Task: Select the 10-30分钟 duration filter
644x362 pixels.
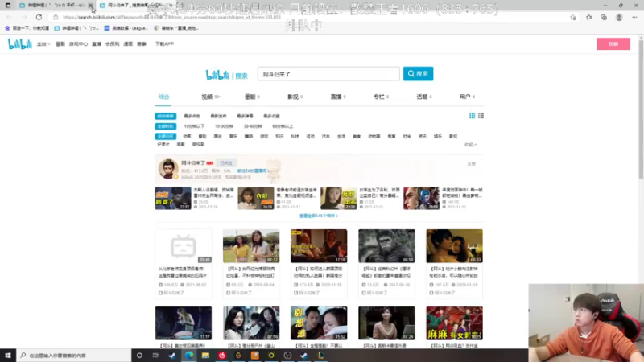Action: [x=224, y=126]
